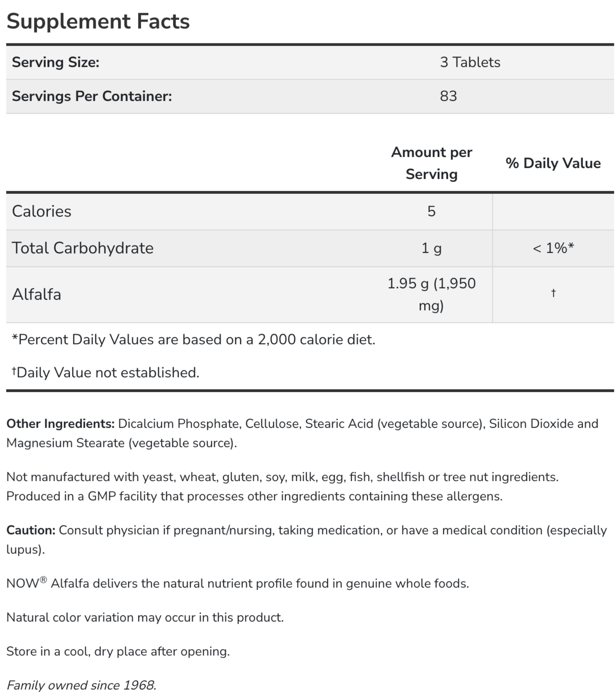616x696 pixels.
Task: Click the Other Ingredients bold label
Action: 61,424
